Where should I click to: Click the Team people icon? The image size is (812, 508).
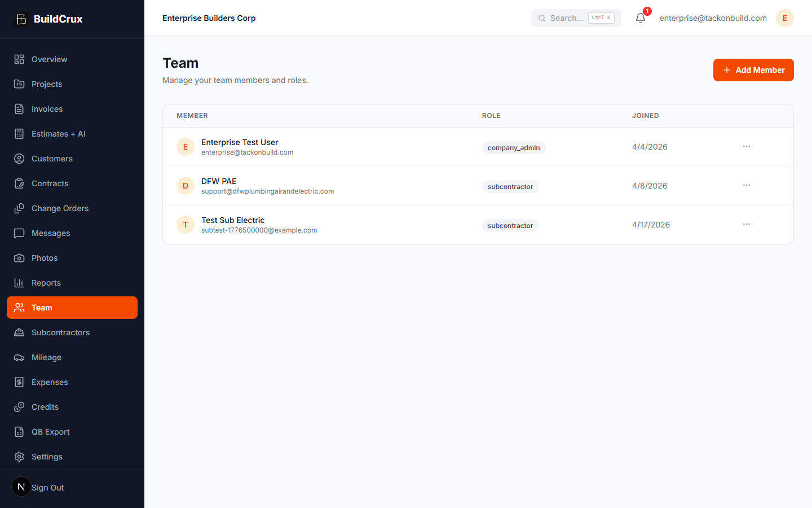point(19,308)
